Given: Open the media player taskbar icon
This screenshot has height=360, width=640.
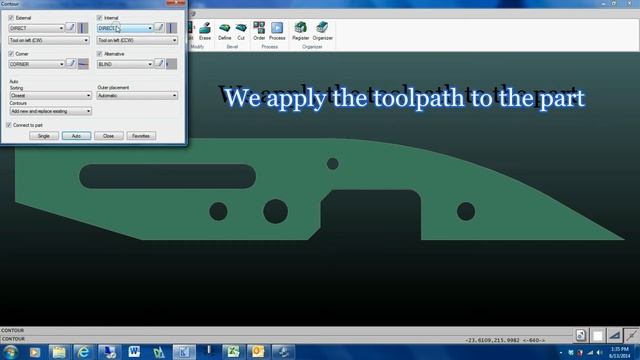Looking at the screenshot, I should coord(34,352).
